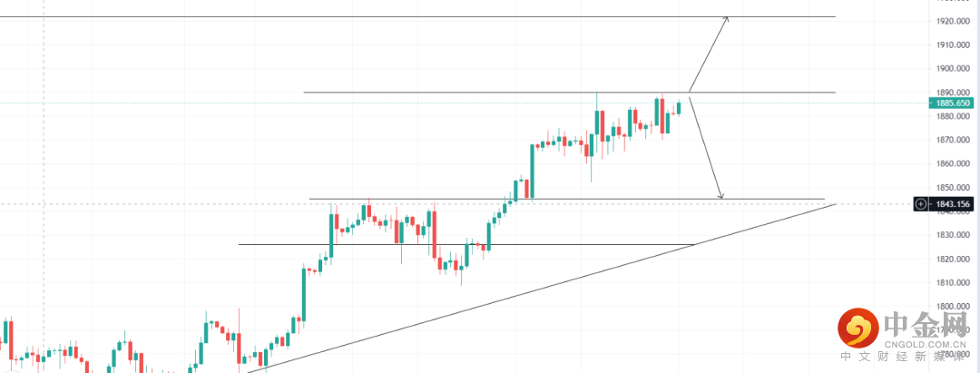This screenshot has height=373, width=980.
Task: Click the downward arrow head near 1845 line
Action: 720,195
